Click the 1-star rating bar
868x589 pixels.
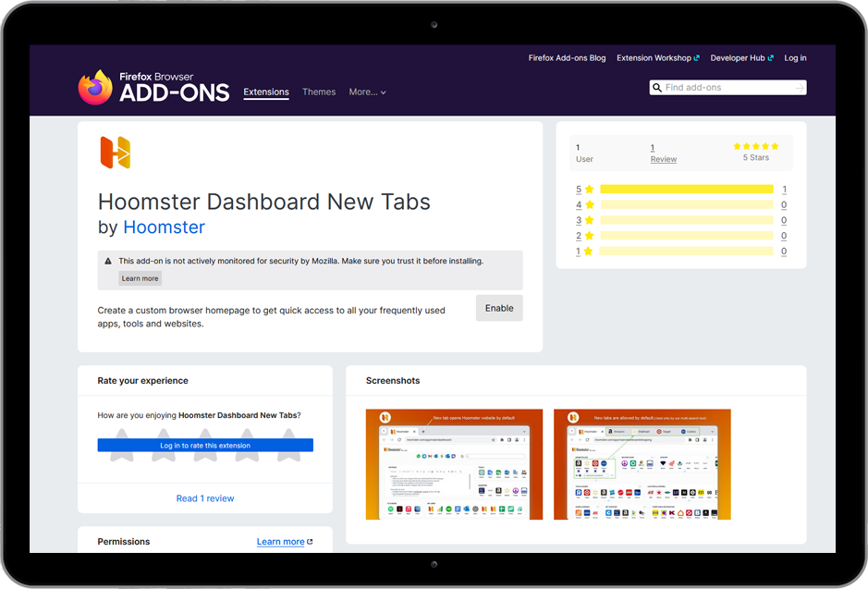(x=687, y=252)
